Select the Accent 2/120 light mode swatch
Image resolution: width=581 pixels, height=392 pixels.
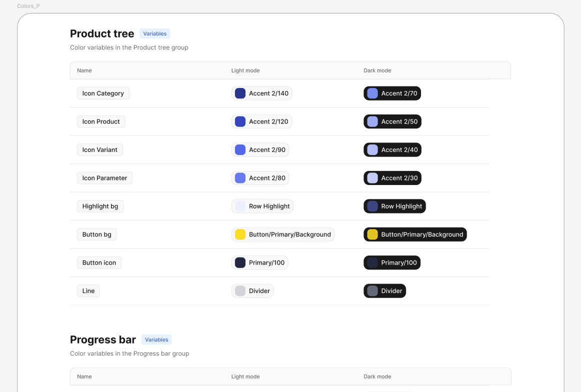click(240, 121)
